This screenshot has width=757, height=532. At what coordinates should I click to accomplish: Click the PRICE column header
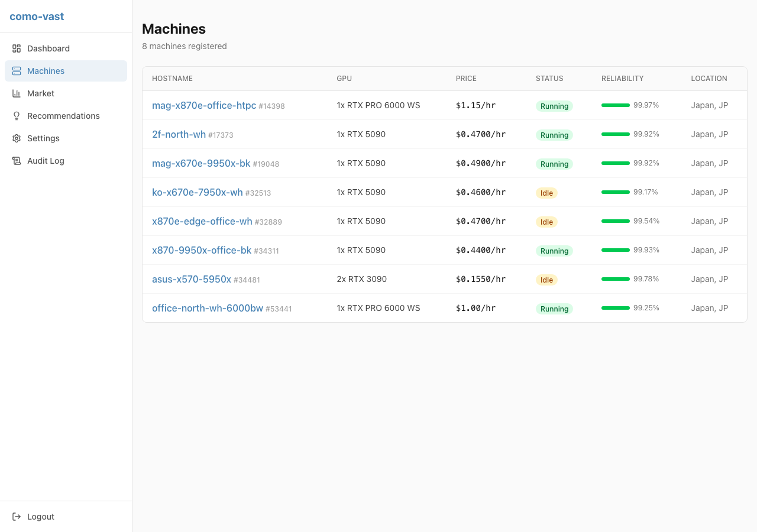tap(466, 79)
